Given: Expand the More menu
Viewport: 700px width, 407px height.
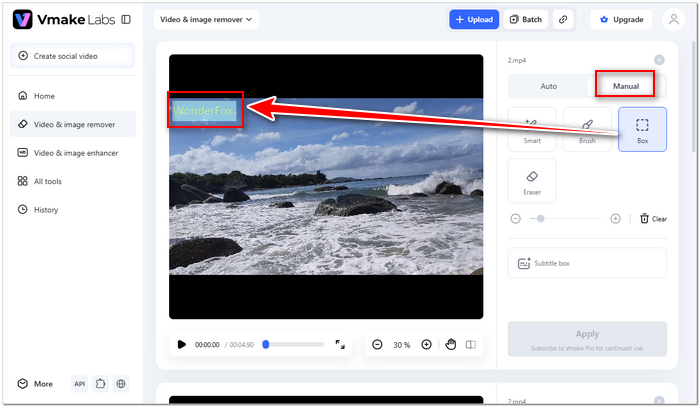Looking at the screenshot, I should coord(35,384).
